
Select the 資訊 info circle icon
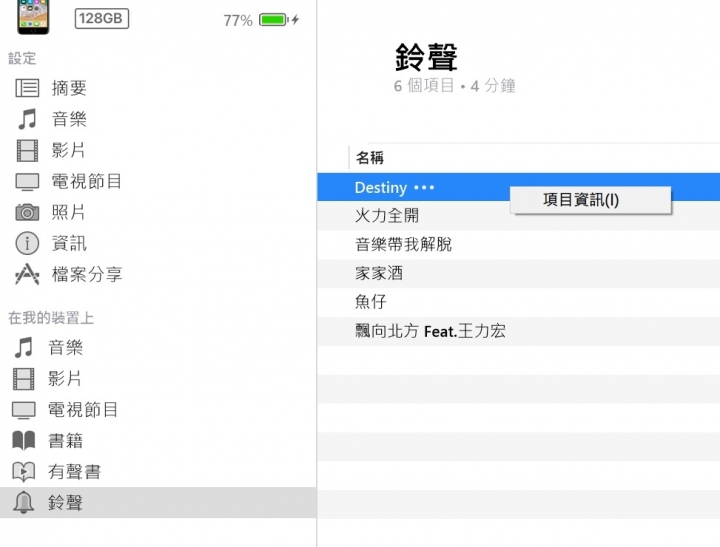pyautogui.click(x=27, y=243)
